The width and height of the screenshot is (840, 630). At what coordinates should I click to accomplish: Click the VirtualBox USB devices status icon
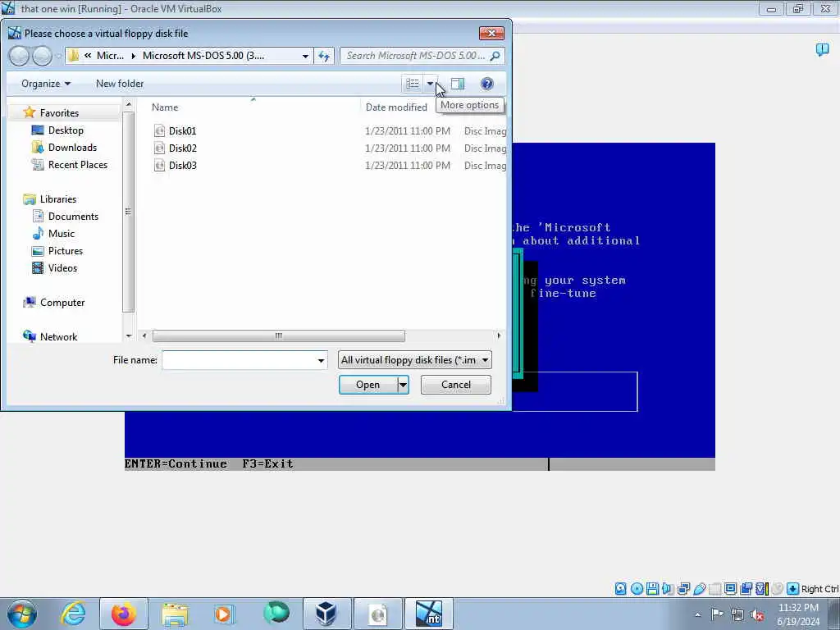click(x=699, y=589)
